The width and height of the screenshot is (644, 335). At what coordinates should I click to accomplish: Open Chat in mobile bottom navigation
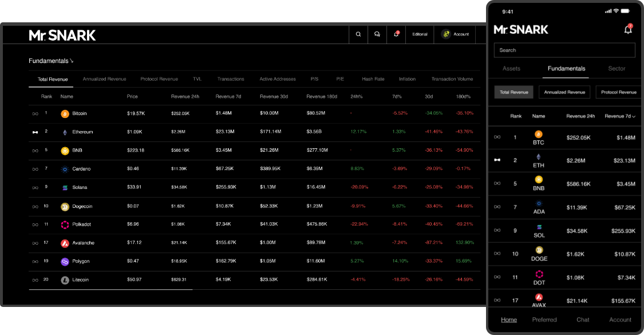583,320
